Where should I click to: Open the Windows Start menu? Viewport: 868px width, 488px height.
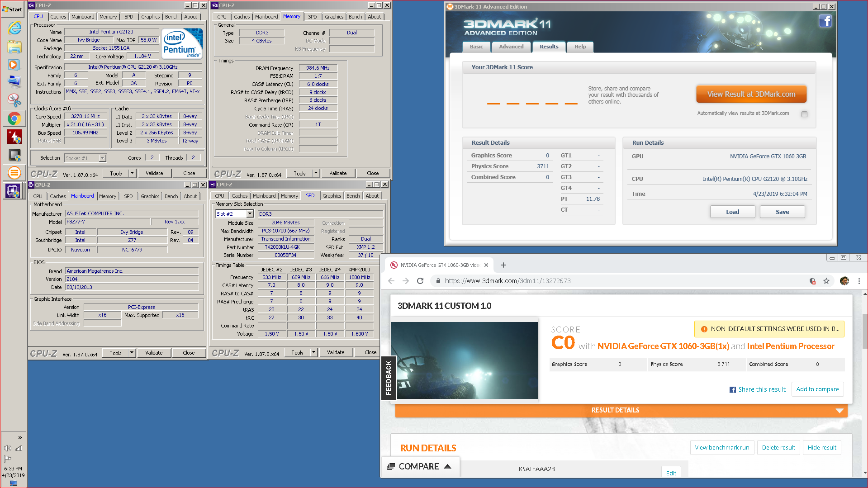tap(12, 9)
